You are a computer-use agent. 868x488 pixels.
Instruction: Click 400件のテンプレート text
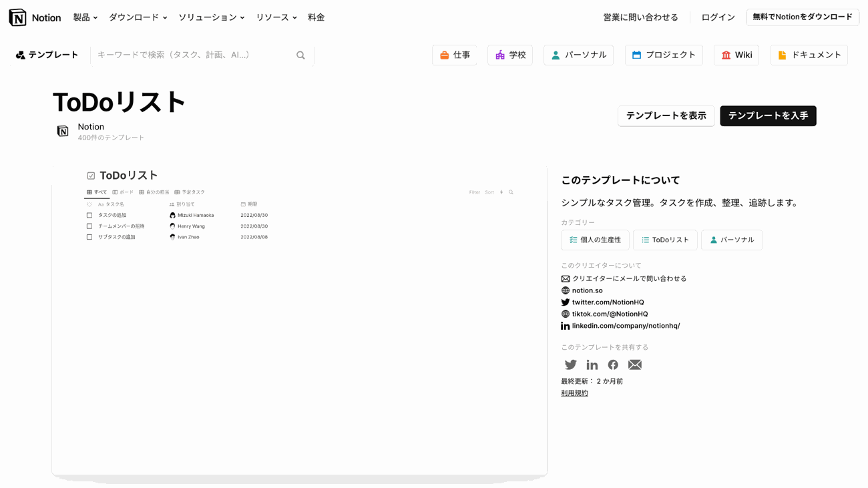pyautogui.click(x=111, y=138)
